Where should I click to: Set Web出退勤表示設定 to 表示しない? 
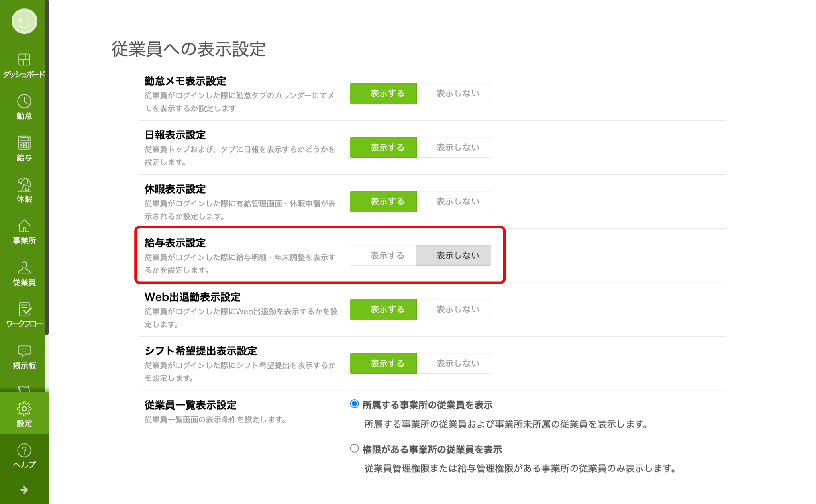click(x=454, y=309)
